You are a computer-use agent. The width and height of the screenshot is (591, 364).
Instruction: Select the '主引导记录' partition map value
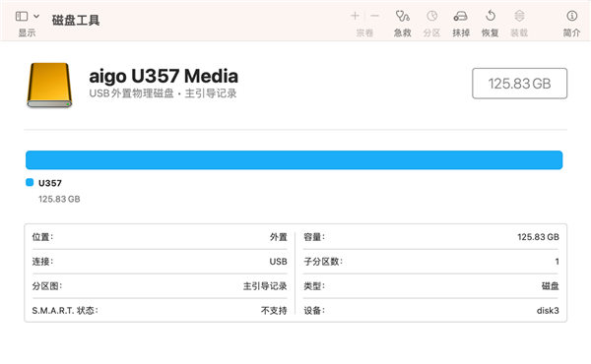pyautogui.click(x=265, y=286)
